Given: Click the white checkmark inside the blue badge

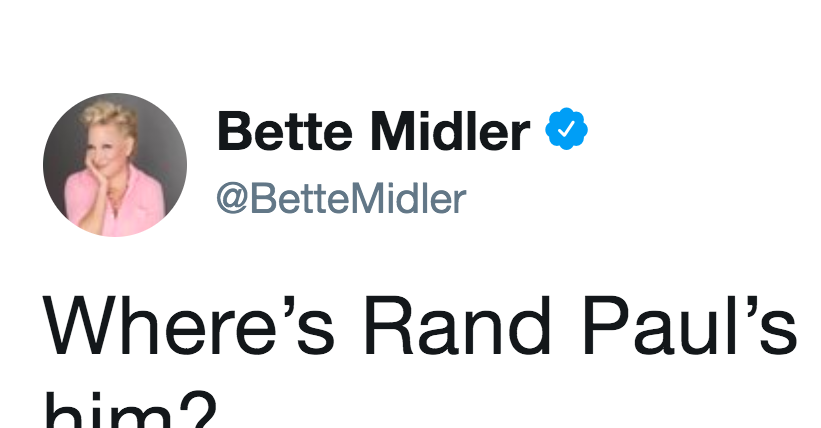Looking at the screenshot, I should 566,129.
